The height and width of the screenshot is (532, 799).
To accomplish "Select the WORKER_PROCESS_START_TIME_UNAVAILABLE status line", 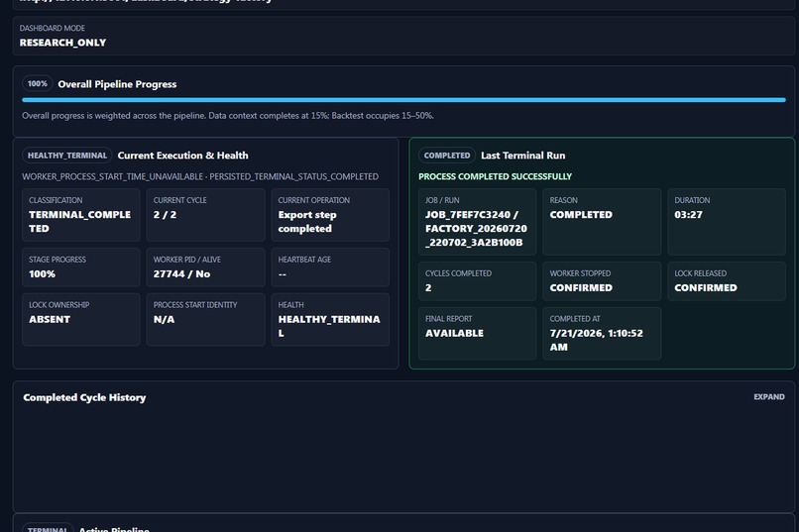I will [200, 176].
